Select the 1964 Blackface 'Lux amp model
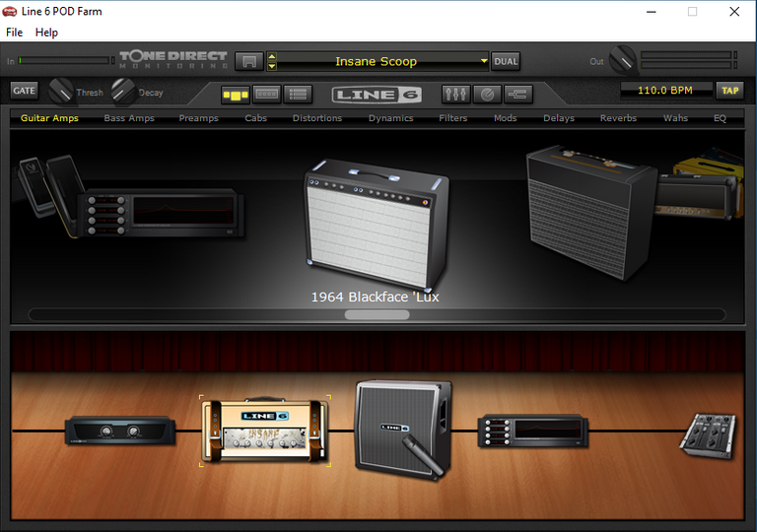Viewport: 757px width, 532px height. tap(376, 225)
